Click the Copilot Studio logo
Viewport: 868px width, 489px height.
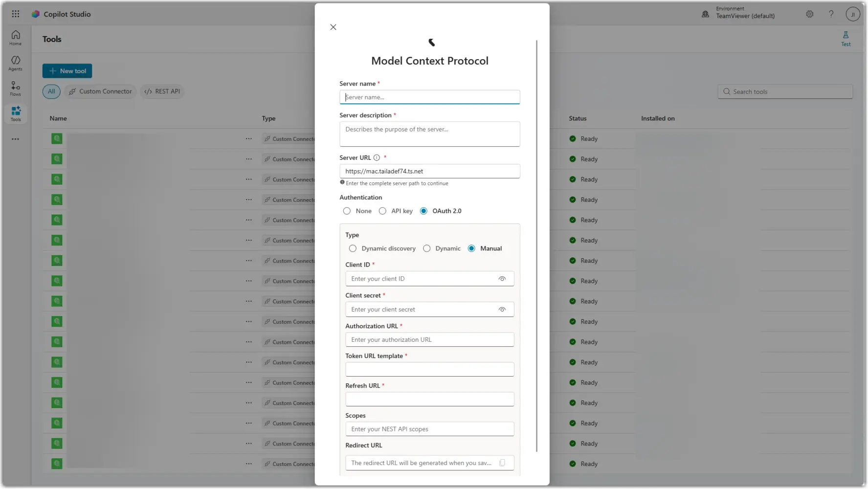[x=36, y=14]
